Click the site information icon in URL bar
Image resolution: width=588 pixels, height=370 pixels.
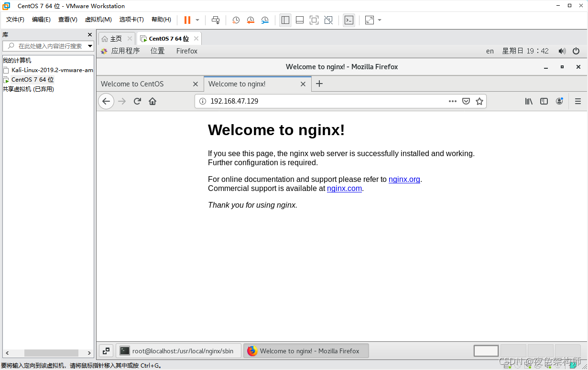click(202, 101)
